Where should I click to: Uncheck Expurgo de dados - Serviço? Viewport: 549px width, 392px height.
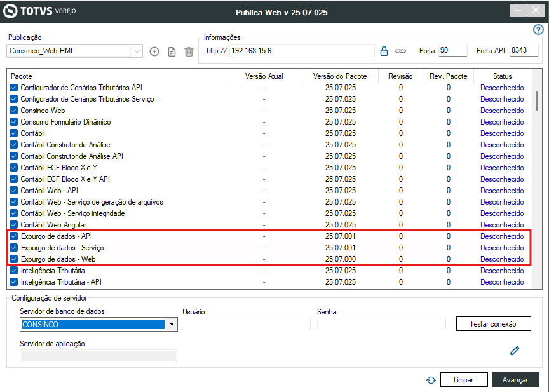(x=13, y=248)
